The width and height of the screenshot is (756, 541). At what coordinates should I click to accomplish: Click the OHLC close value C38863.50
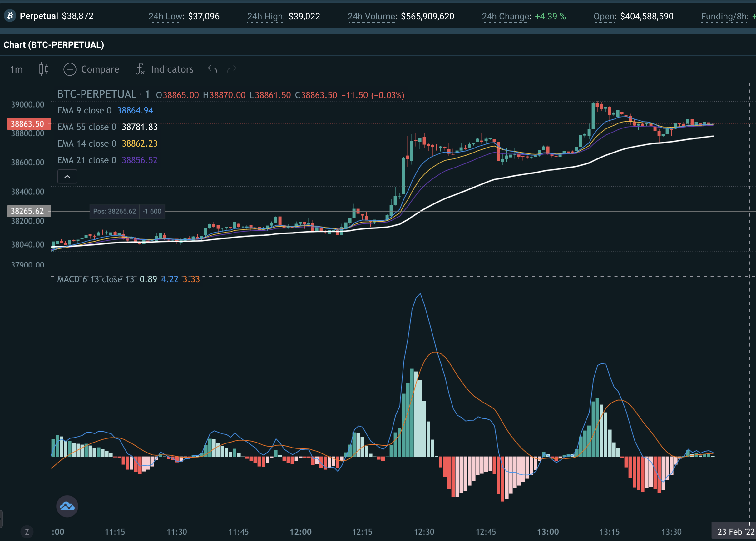(316, 95)
